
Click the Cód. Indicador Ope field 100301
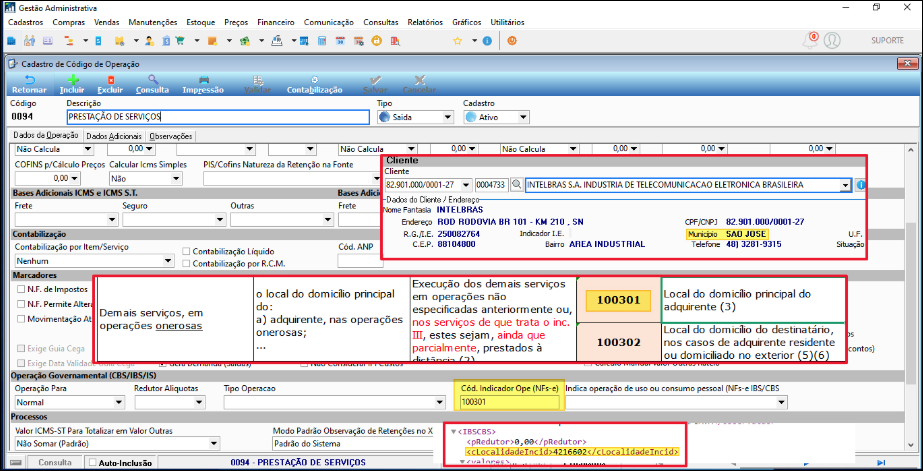(x=510, y=402)
